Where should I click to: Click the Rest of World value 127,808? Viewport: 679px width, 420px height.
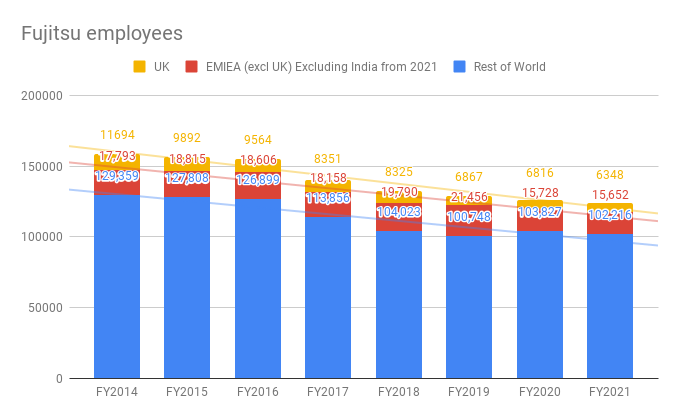[x=187, y=178]
